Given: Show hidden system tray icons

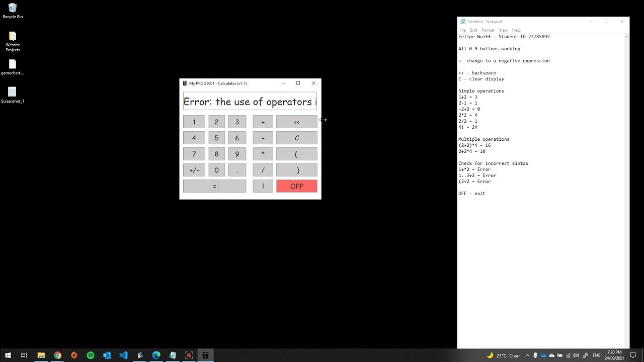Looking at the screenshot, I should [x=527, y=355].
